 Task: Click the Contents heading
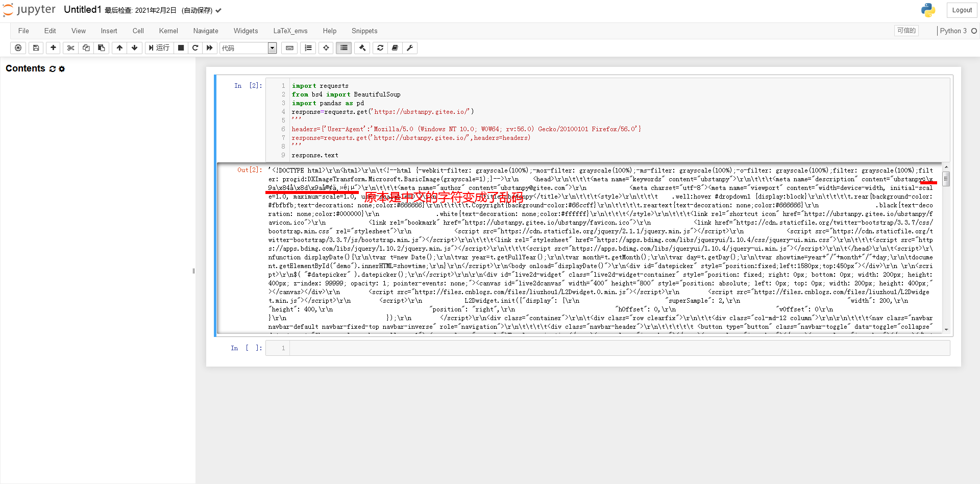click(x=26, y=68)
